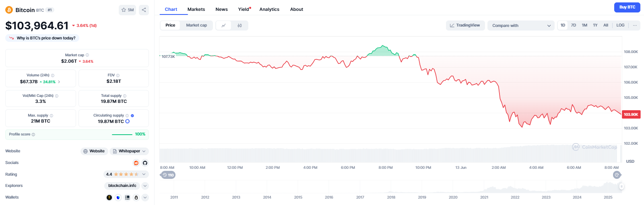This screenshot has height=205, width=644.
Task: Select the 1D time range
Action: [x=563, y=25]
